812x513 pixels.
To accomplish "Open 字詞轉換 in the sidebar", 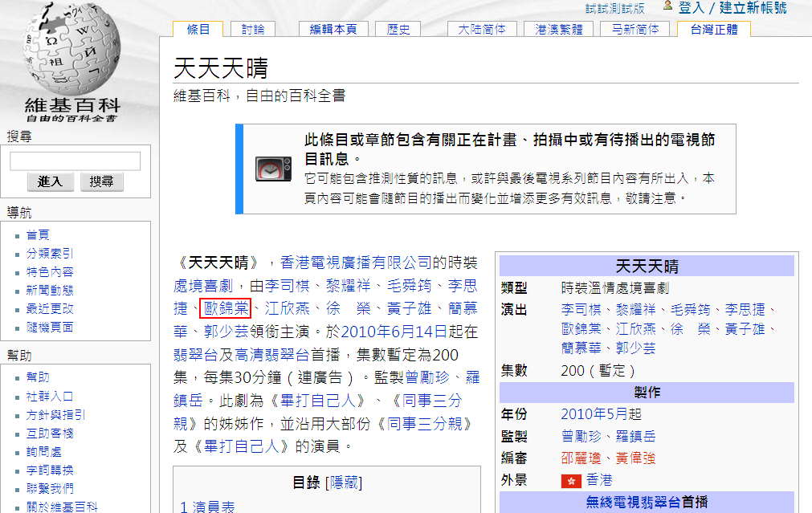I will pyautogui.click(x=50, y=470).
